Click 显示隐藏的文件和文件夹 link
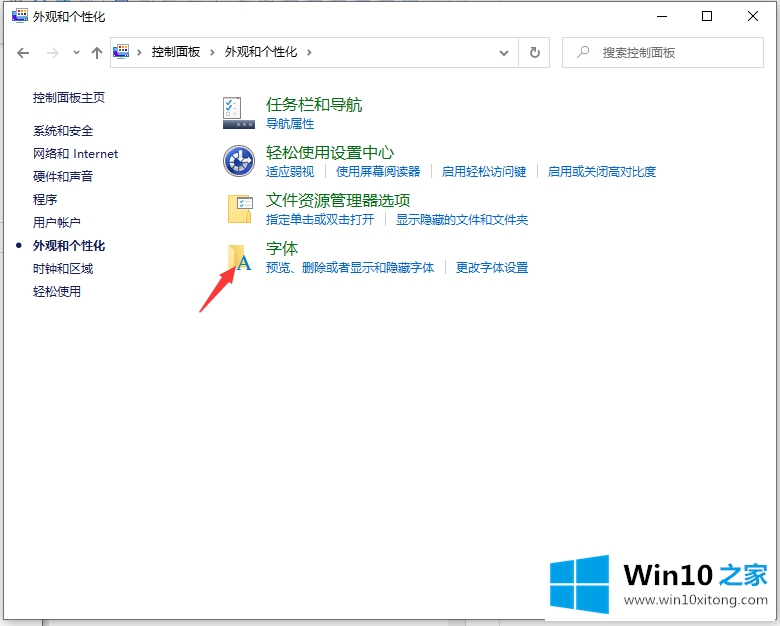The width and height of the screenshot is (780, 626). point(462,219)
